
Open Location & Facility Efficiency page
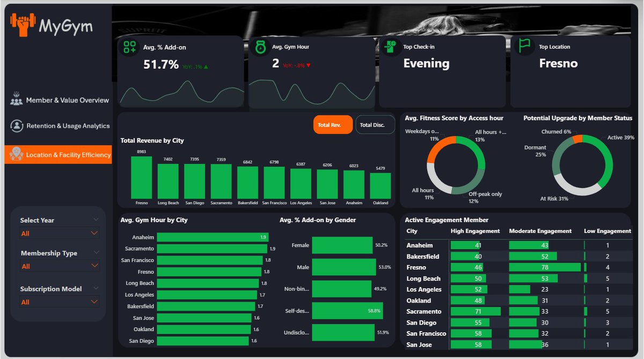[x=58, y=155]
